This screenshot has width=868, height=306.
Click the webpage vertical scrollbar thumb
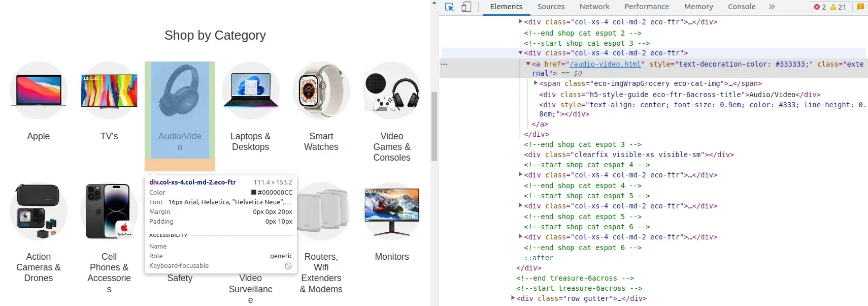point(434,126)
